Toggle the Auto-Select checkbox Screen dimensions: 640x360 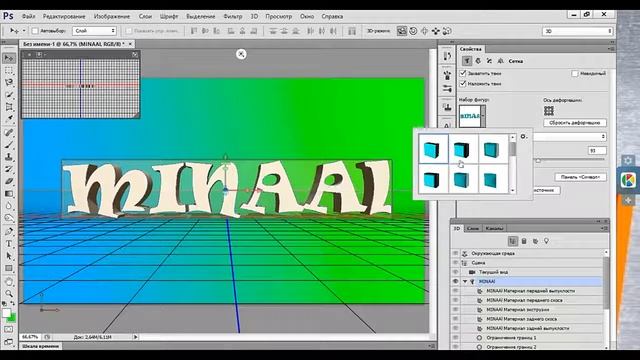point(35,31)
